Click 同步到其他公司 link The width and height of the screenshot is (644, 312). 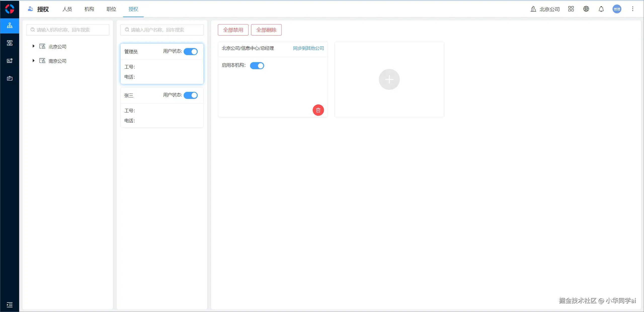pos(308,48)
